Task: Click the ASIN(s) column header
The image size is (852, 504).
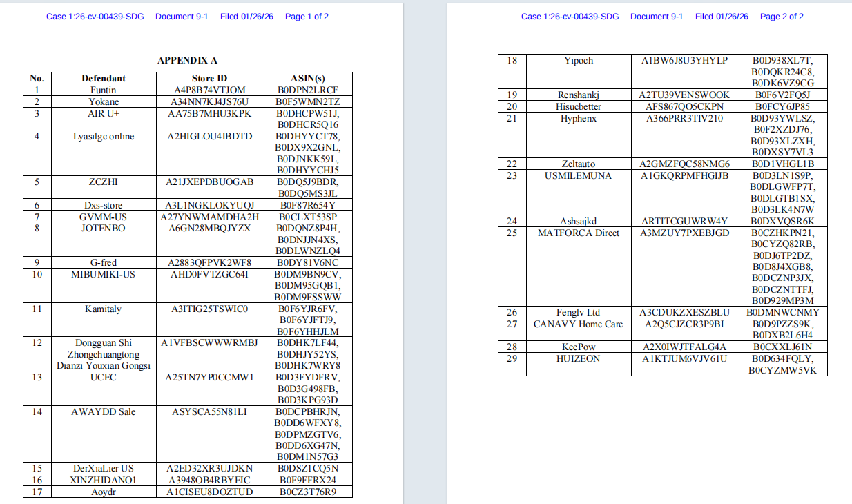Action: (x=308, y=78)
